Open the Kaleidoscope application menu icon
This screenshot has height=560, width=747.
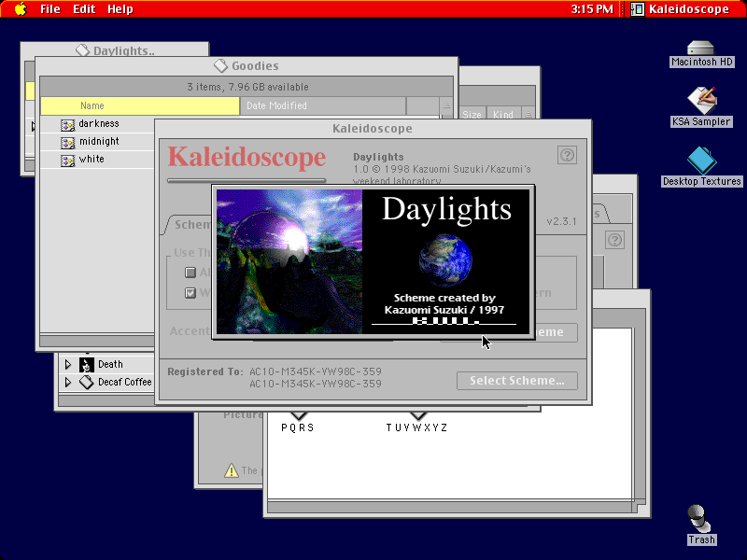tap(638, 9)
